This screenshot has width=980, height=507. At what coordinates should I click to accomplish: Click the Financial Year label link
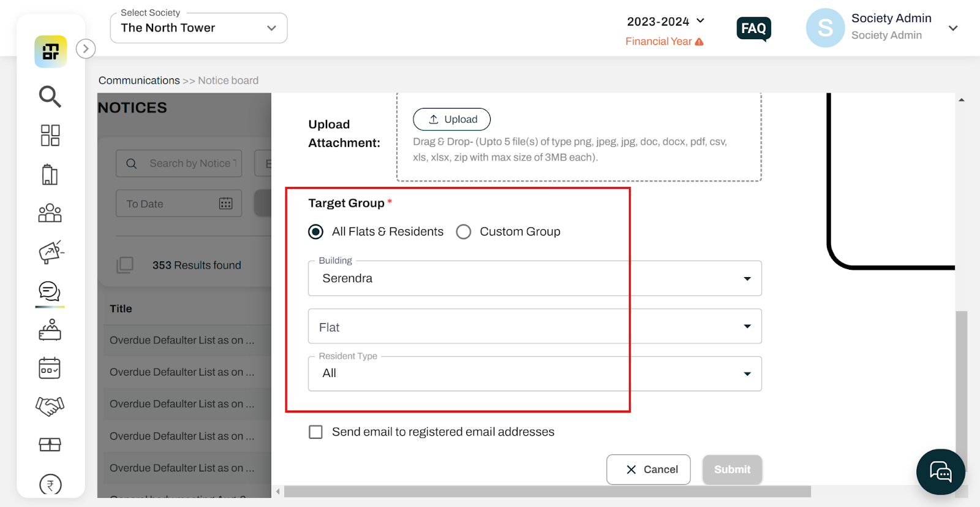click(658, 42)
